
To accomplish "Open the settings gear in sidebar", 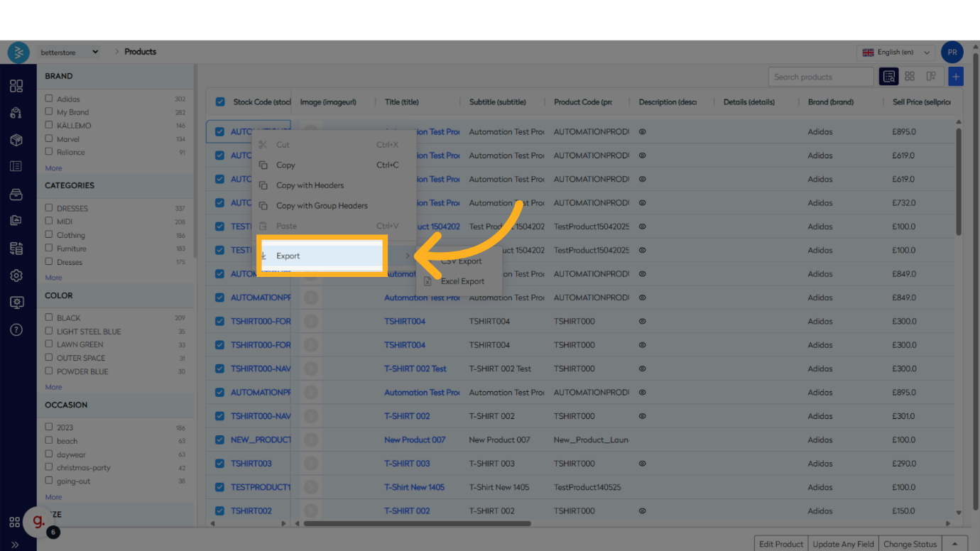I will [16, 275].
